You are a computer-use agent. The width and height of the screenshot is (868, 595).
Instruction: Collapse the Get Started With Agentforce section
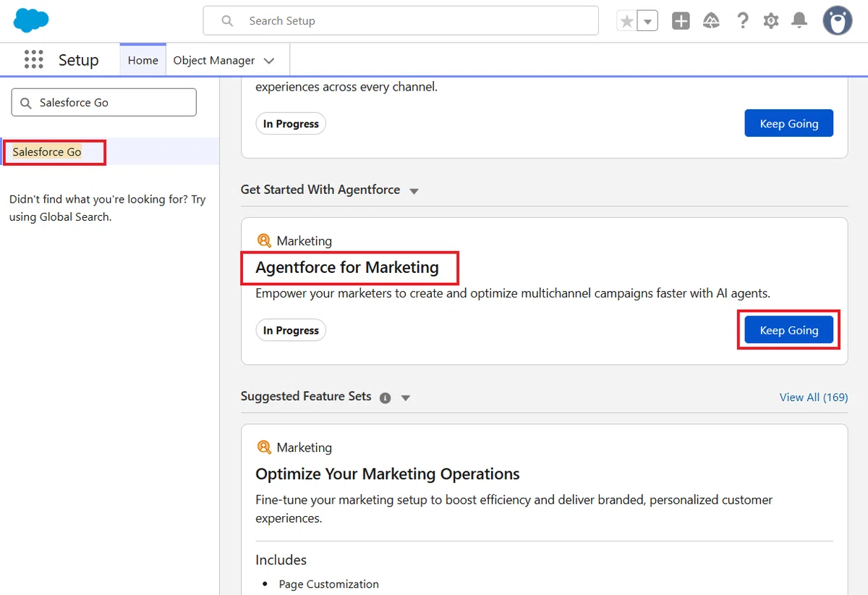414,191
